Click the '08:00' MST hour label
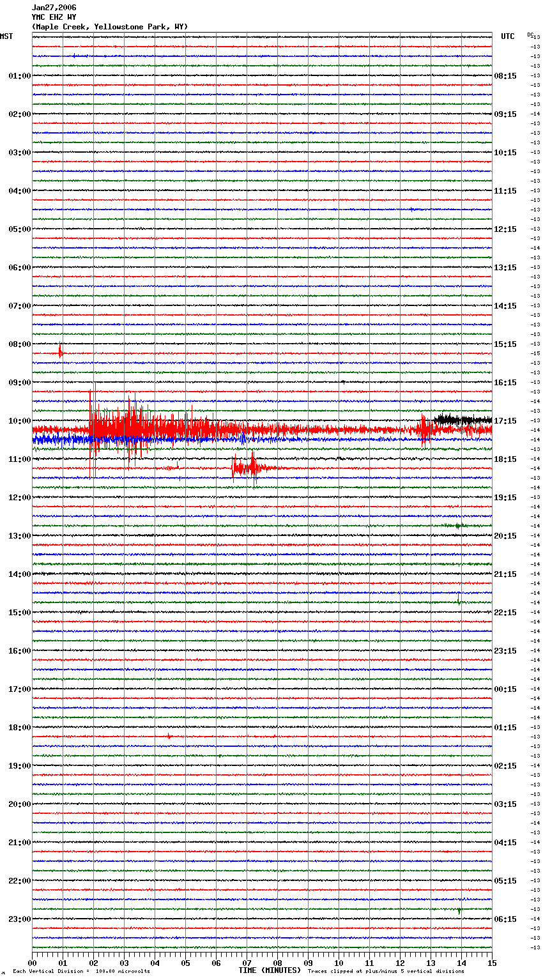 click(20, 344)
